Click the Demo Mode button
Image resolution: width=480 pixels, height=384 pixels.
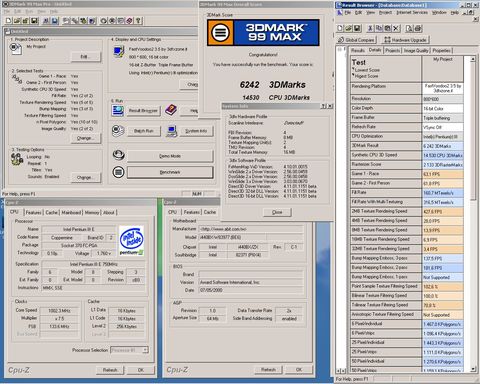(x=170, y=156)
